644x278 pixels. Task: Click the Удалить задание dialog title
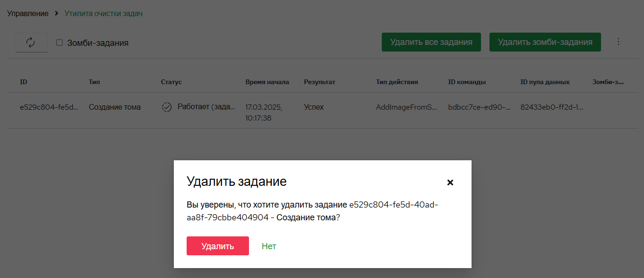coord(237,182)
